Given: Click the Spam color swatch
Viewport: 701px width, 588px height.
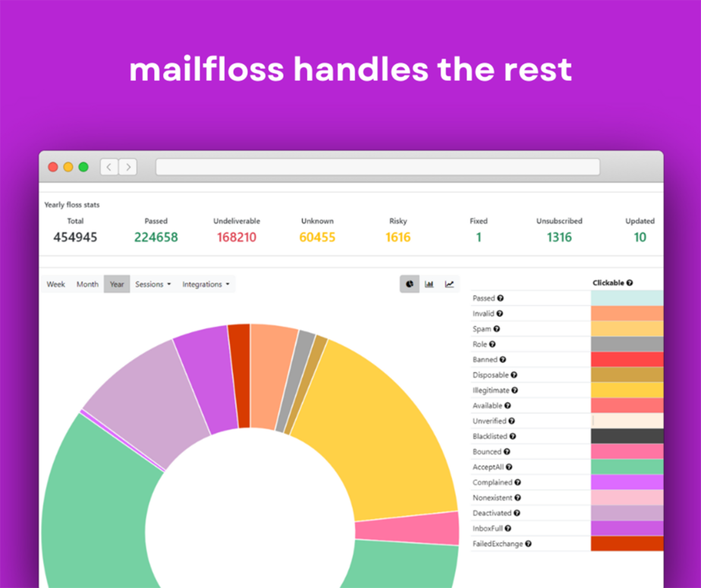Looking at the screenshot, I should tap(627, 329).
